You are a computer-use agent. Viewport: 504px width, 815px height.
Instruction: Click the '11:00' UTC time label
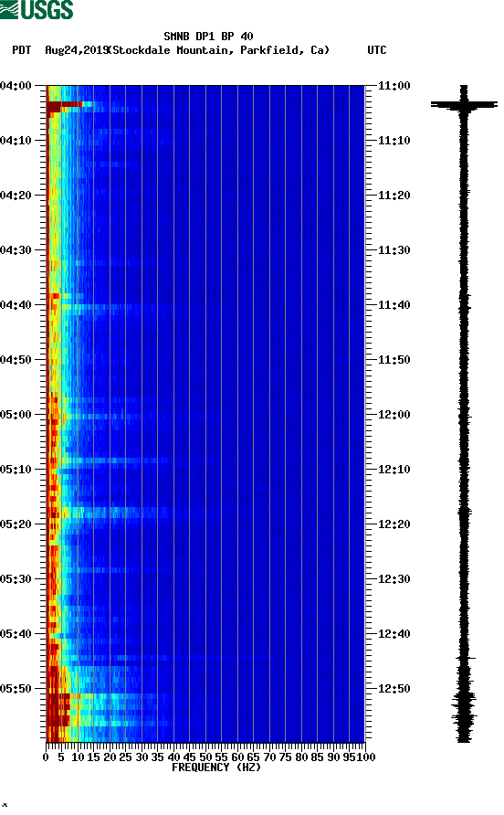click(x=394, y=86)
